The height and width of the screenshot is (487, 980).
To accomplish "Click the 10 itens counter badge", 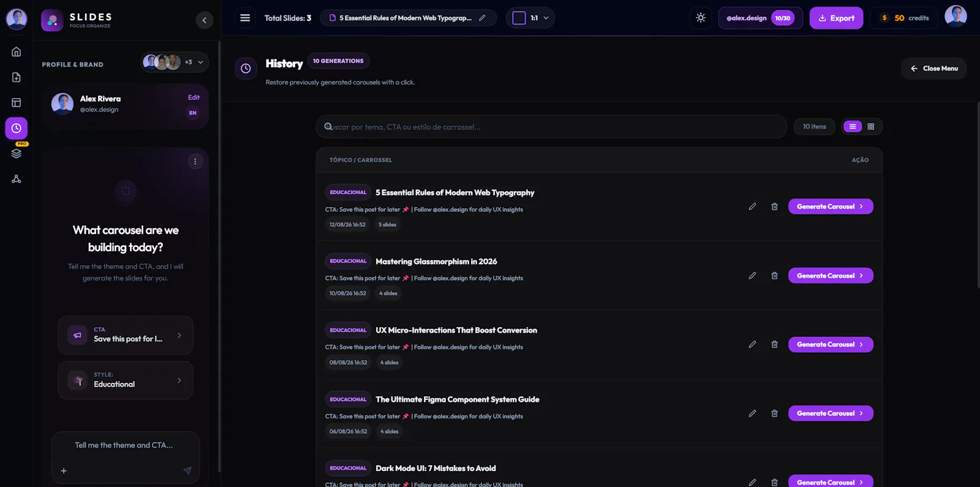I will (815, 126).
